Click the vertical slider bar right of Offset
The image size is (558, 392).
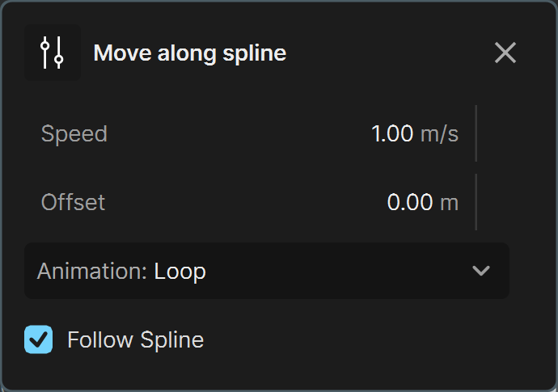click(x=476, y=202)
